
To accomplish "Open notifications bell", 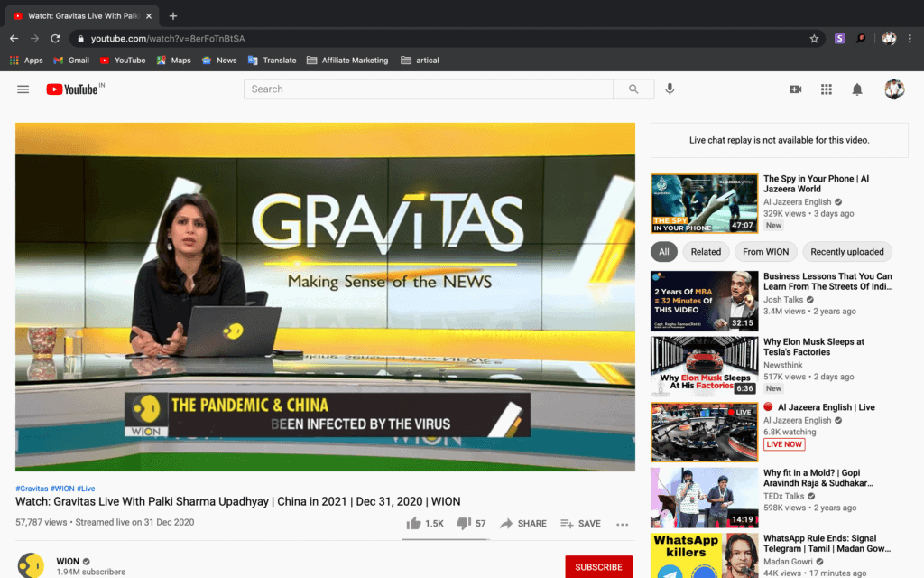I will click(x=857, y=89).
